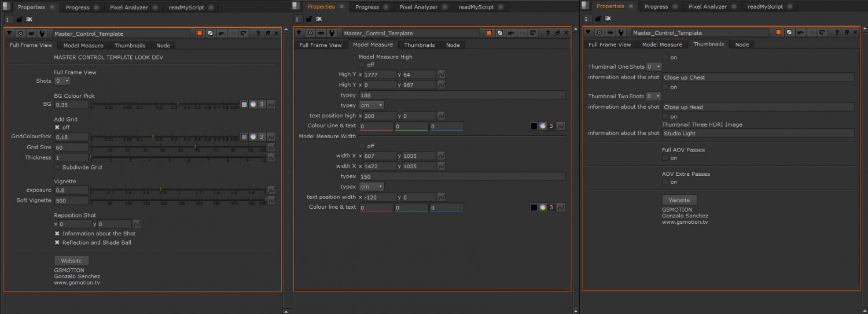Screen dimensions: 868x314
Task: Switch to the Node tab in the left panel
Action: click(x=163, y=45)
